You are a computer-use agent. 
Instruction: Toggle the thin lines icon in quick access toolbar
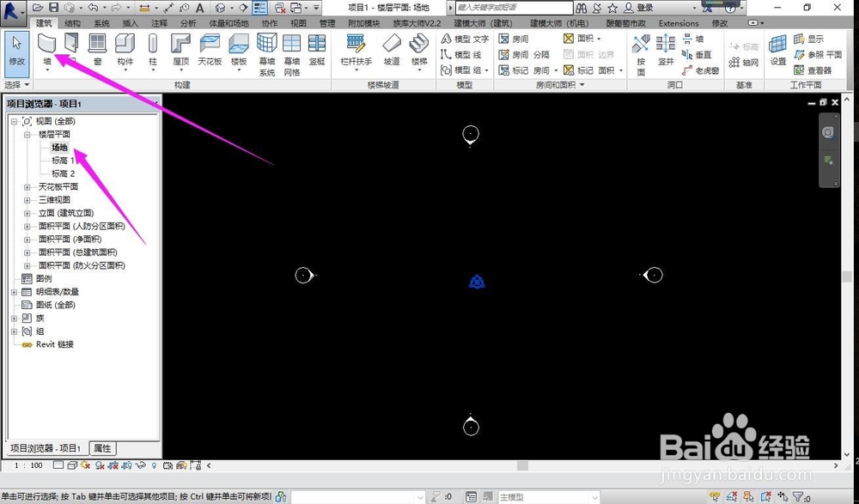[x=260, y=8]
